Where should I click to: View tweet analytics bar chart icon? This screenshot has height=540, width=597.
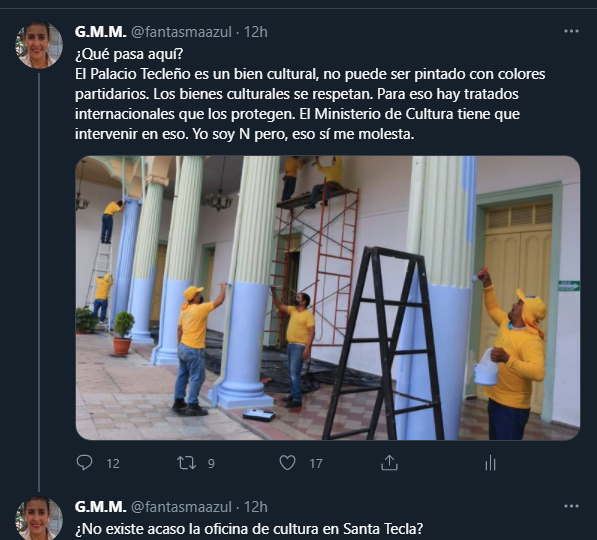(490, 463)
